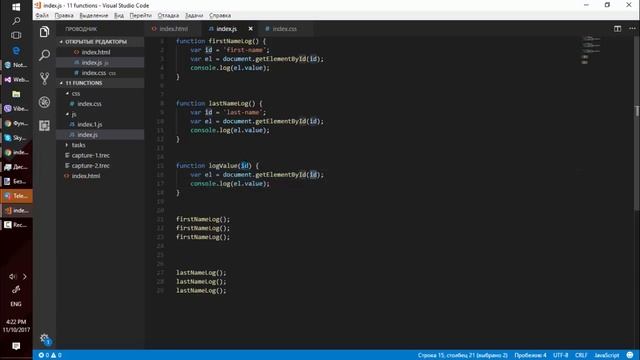Open index.html in the project root
This screenshot has height=360, width=640.
pos(100,176)
